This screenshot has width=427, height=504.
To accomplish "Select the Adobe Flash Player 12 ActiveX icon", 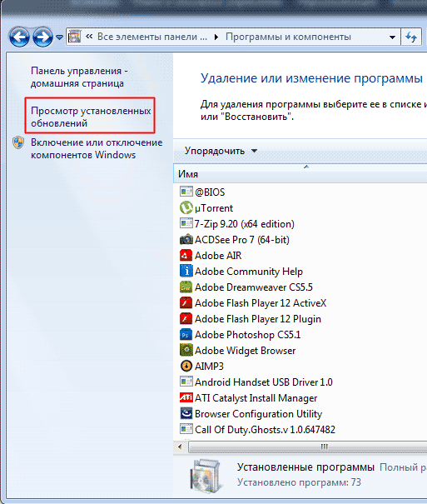I will point(186,302).
